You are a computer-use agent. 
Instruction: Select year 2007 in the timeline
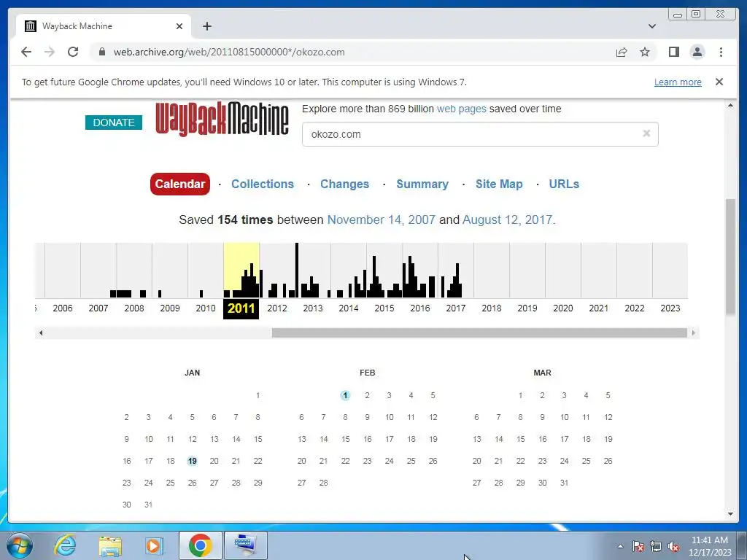click(x=98, y=308)
